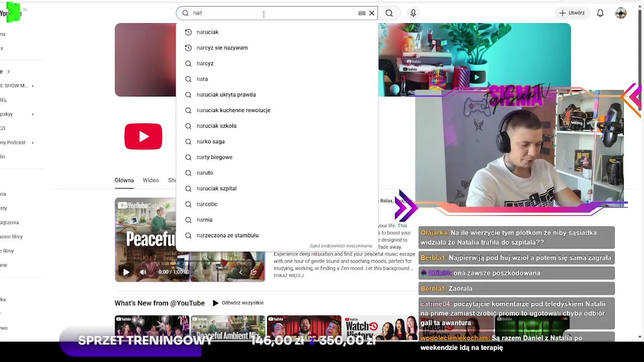Click the YouTube logo in top-left

(11, 13)
